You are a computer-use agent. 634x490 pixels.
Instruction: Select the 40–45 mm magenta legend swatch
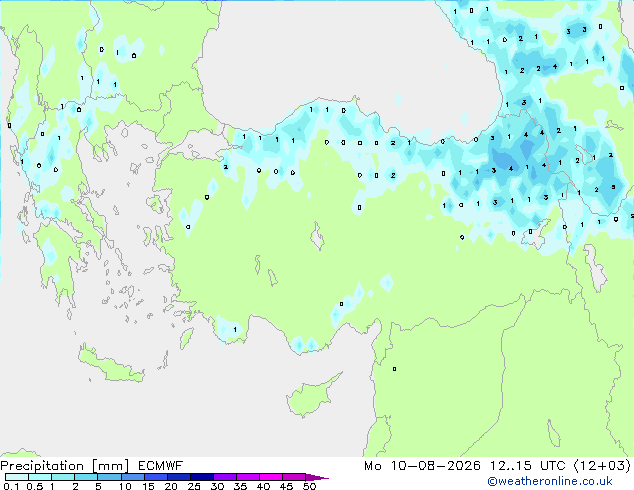271,477
